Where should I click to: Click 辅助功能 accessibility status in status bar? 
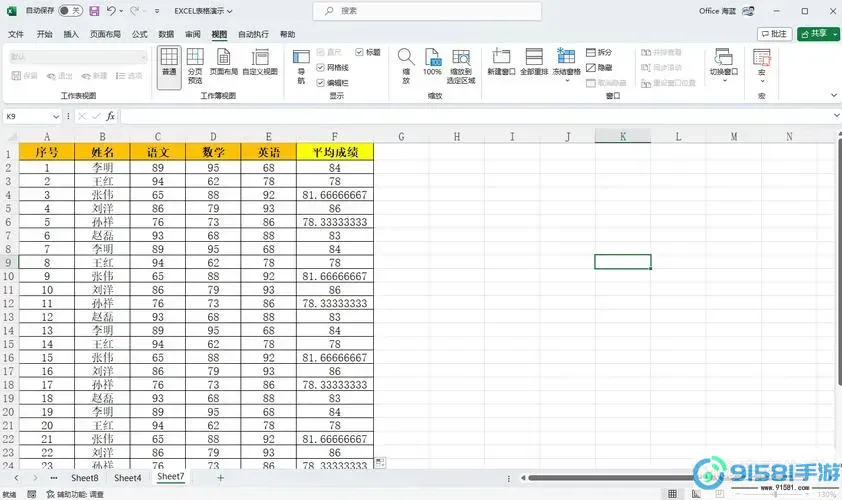click(75, 494)
